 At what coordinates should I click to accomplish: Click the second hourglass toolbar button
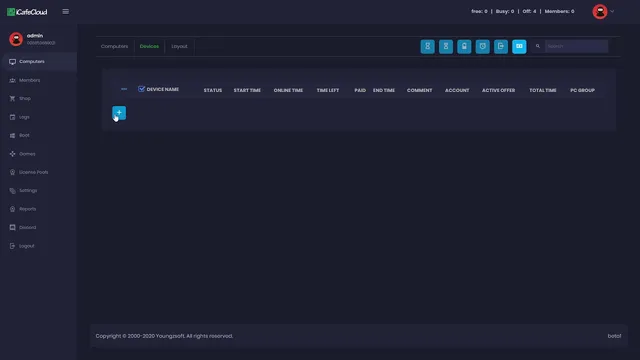coord(446,47)
